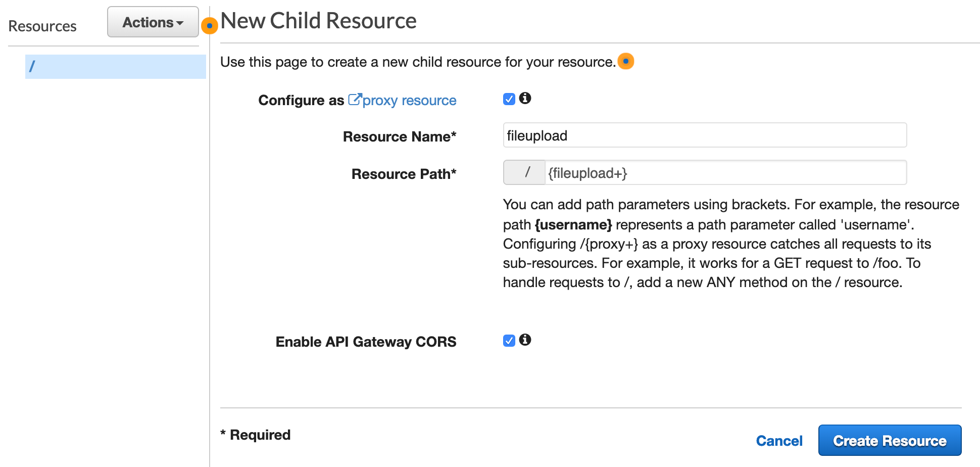Click the orange hint dot after page description

pyautogui.click(x=625, y=61)
